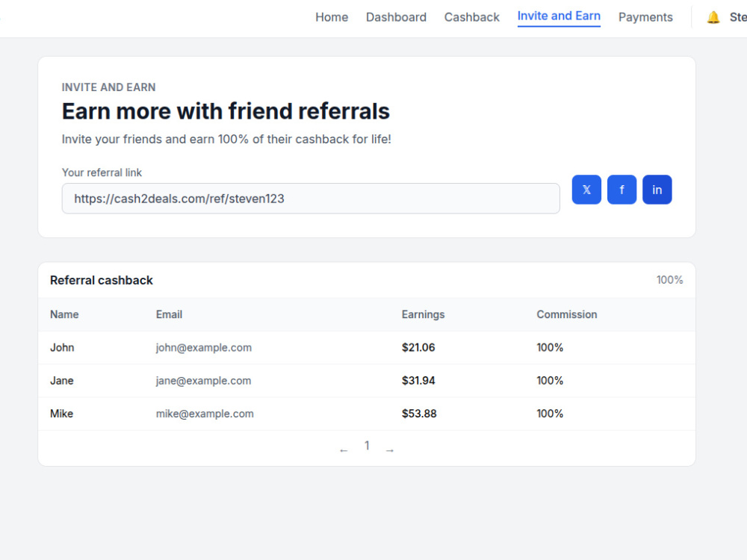
Task: Click the Name column header
Action: click(x=64, y=314)
